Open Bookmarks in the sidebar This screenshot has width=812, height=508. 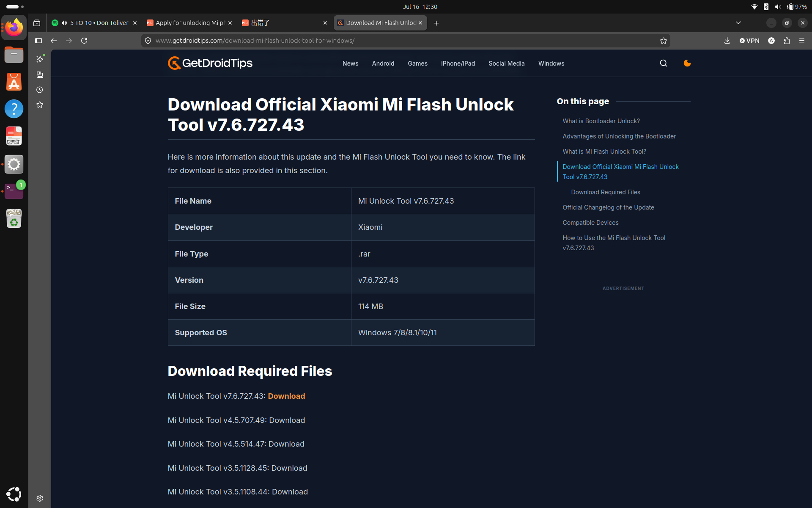pos(40,105)
